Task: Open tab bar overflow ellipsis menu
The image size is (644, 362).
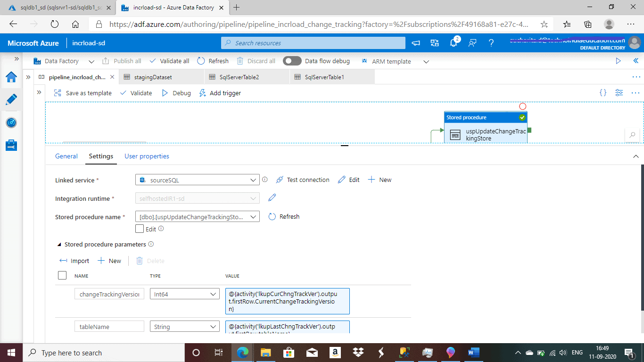Action: point(636,77)
